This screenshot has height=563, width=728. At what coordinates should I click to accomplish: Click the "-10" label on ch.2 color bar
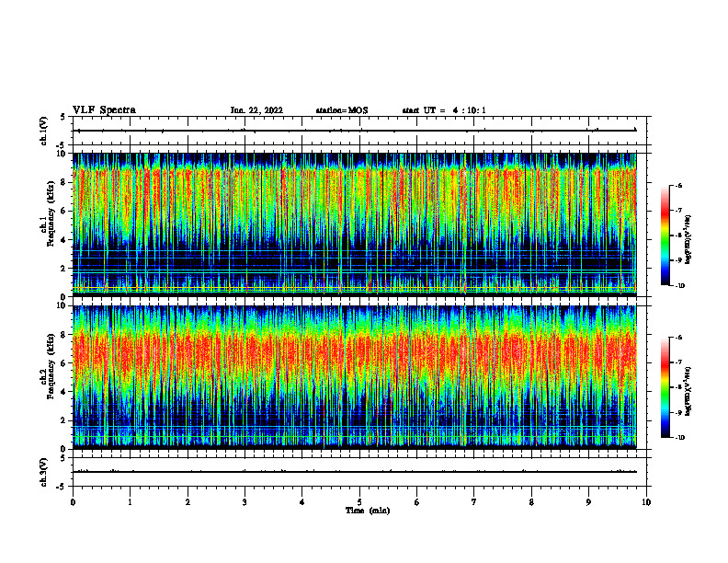tap(679, 438)
